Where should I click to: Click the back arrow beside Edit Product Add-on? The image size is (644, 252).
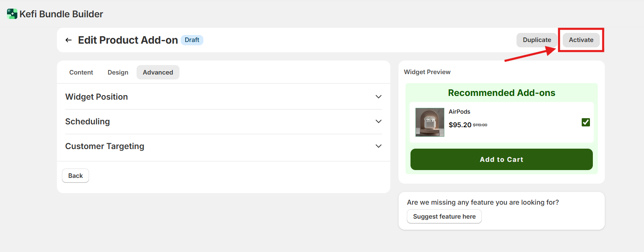pos(68,40)
